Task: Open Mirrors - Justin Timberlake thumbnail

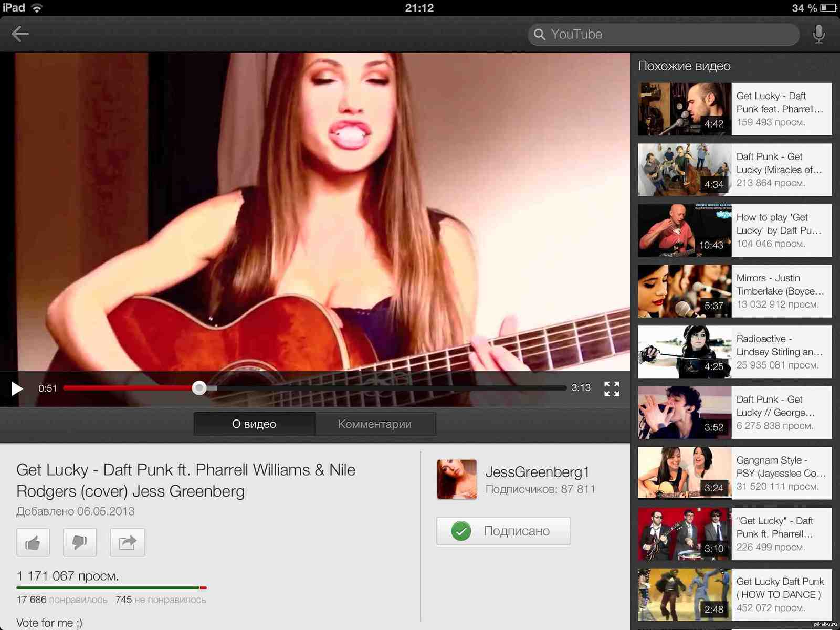Action: 685,291
